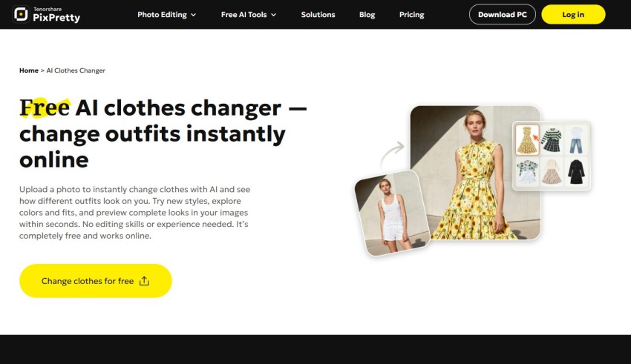Click Change clothes for free button
Viewport: 631px width, 364px height.
(95, 281)
